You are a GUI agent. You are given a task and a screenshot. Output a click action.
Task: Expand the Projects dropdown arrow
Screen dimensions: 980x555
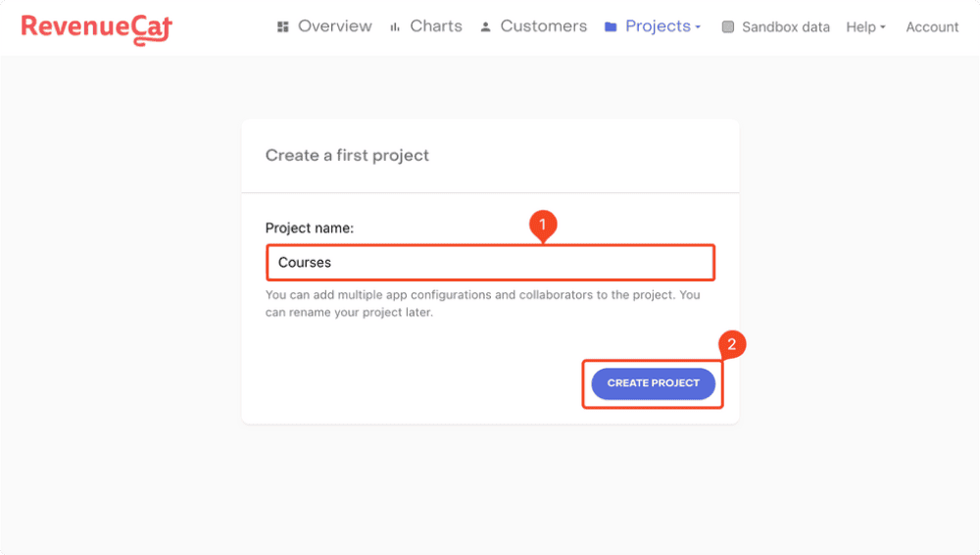(x=698, y=27)
